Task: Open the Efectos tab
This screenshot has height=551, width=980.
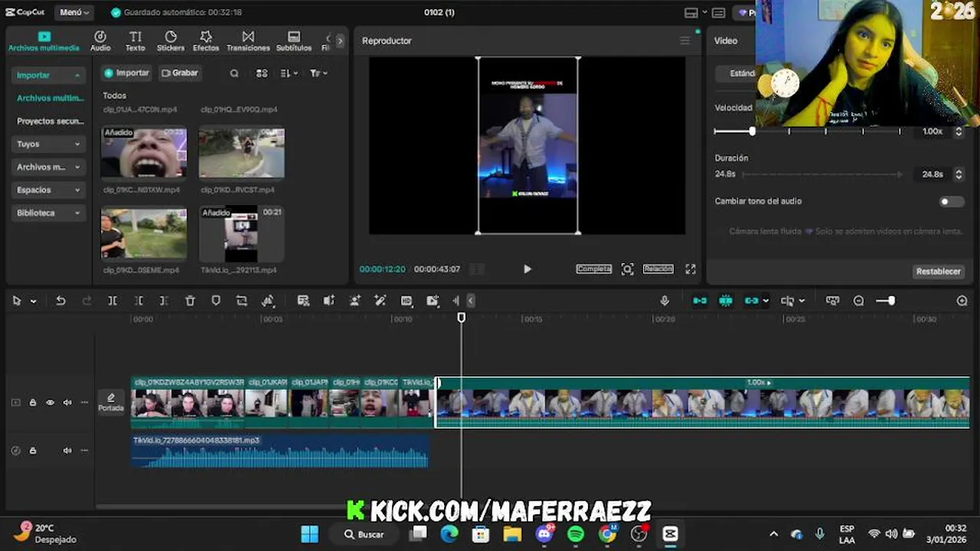Action: pos(206,41)
